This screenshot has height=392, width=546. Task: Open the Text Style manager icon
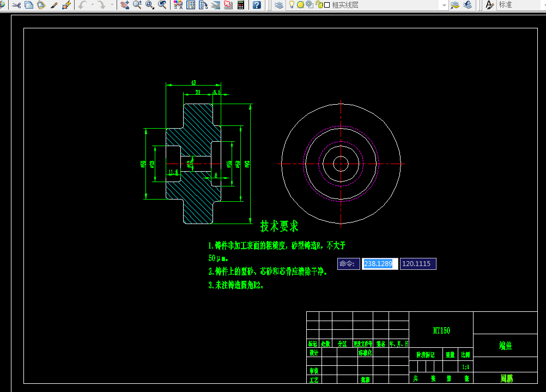pos(489,5)
